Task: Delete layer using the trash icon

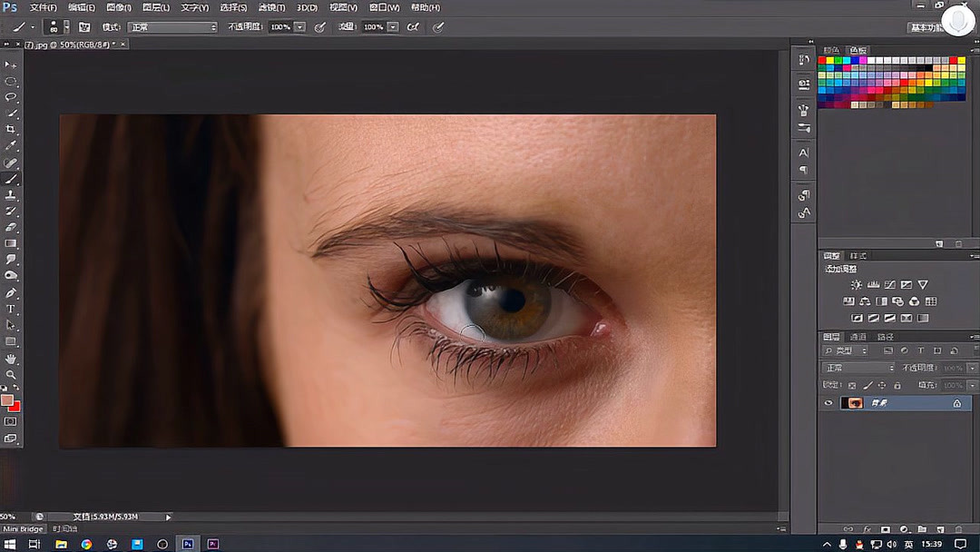Action: tap(957, 529)
